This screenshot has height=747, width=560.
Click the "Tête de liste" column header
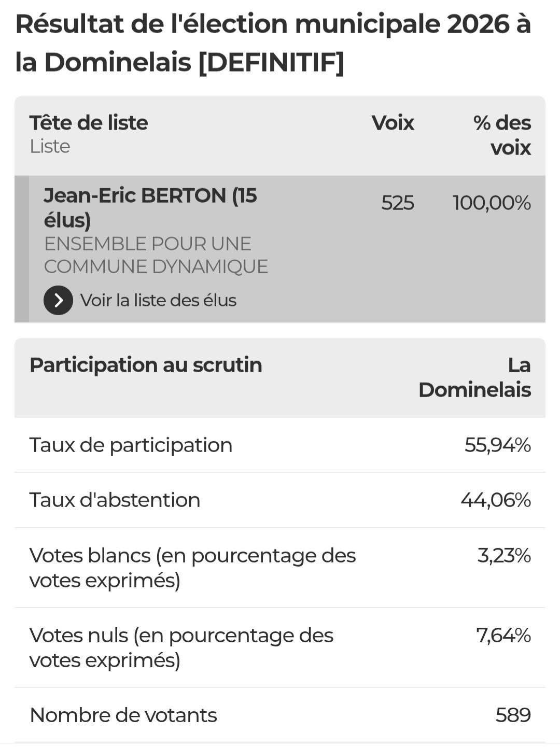[89, 123]
